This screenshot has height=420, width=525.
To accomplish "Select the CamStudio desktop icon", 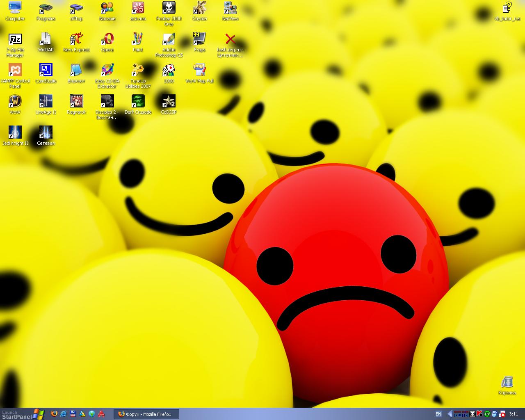I will pyautogui.click(x=46, y=74).
